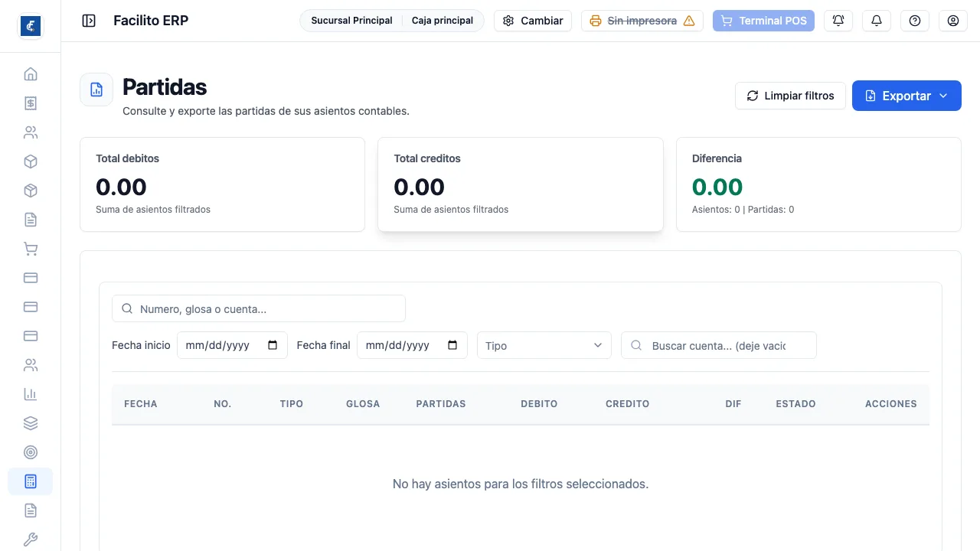The width and height of the screenshot is (980, 551).
Task: Select the Sucursal Principal label
Action: (351, 21)
